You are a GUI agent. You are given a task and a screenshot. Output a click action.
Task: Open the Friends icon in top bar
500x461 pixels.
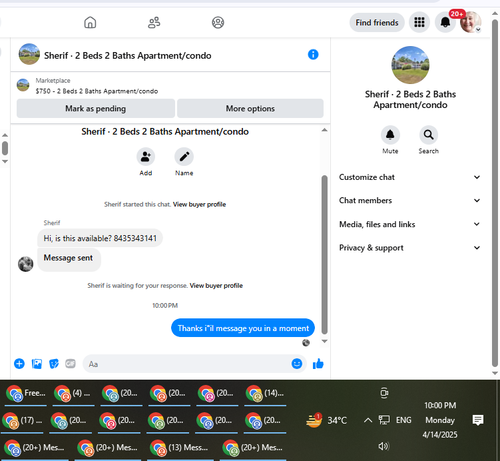154,23
